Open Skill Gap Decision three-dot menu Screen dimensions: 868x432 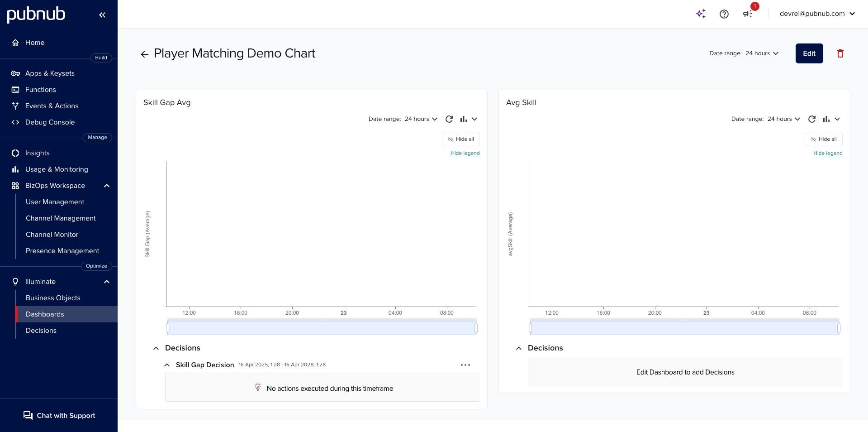pyautogui.click(x=465, y=365)
